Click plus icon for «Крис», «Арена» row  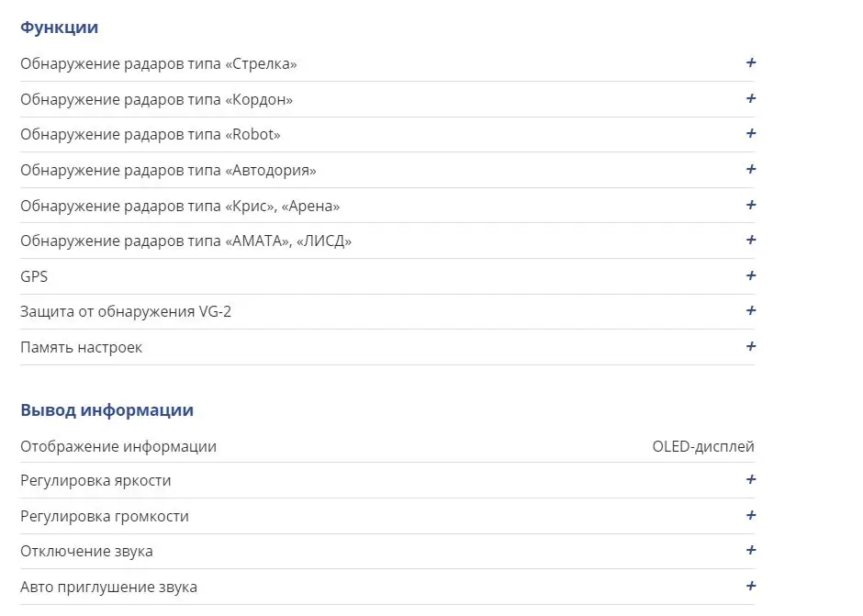pyautogui.click(x=750, y=205)
